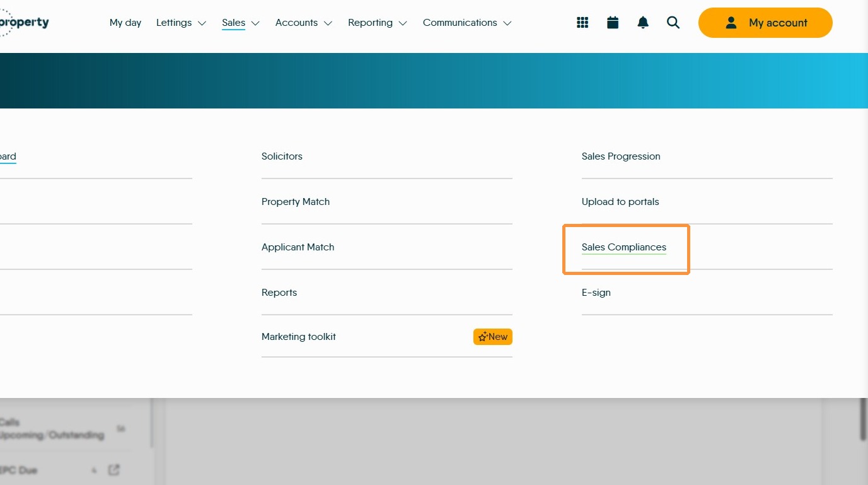868x485 pixels.
Task: Open Property Match
Action: (x=296, y=202)
